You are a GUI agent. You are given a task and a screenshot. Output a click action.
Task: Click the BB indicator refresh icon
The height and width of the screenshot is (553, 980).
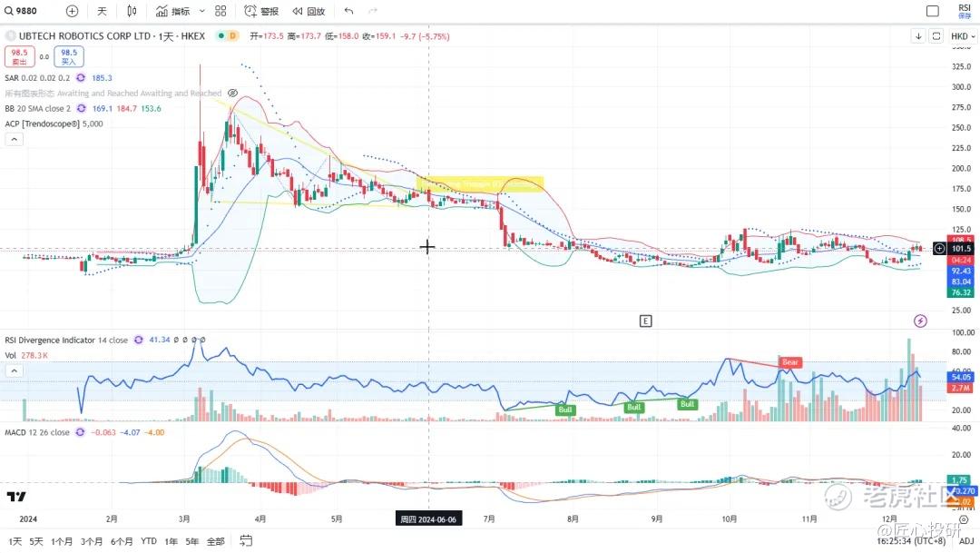point(82,108)
